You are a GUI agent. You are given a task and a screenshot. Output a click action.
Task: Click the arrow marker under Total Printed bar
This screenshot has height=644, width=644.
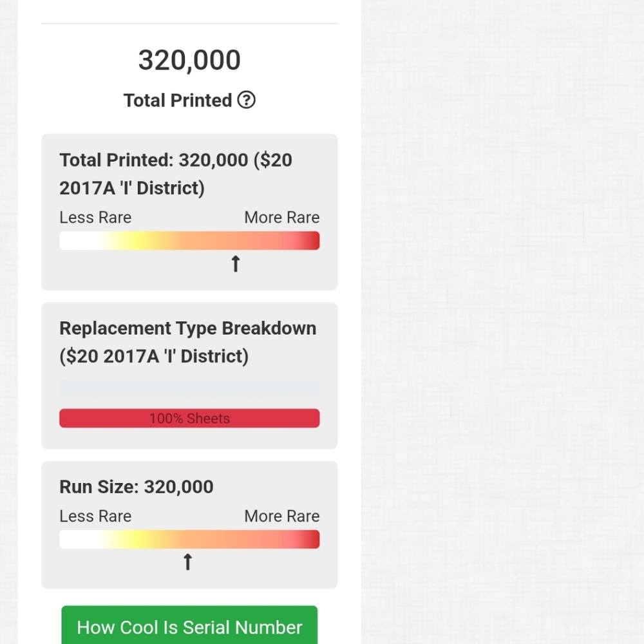pos(235,263)
